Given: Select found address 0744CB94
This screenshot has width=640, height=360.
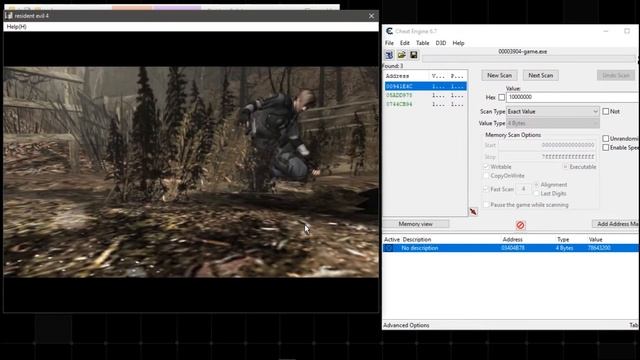Looking at the screenshot, I should 425,104.
